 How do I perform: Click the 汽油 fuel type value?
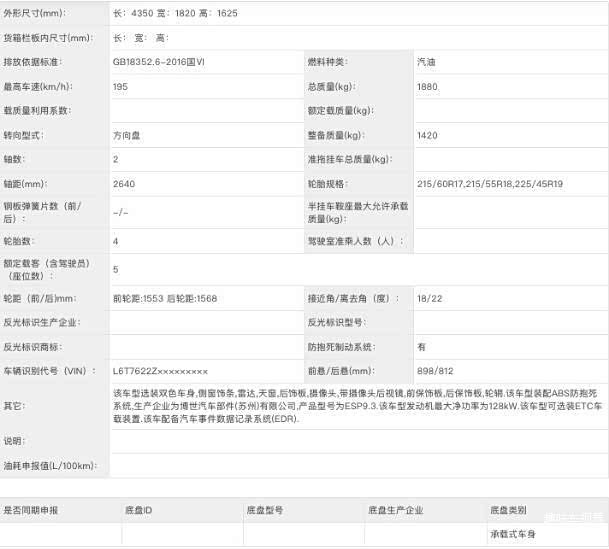[x=426, y=62]
